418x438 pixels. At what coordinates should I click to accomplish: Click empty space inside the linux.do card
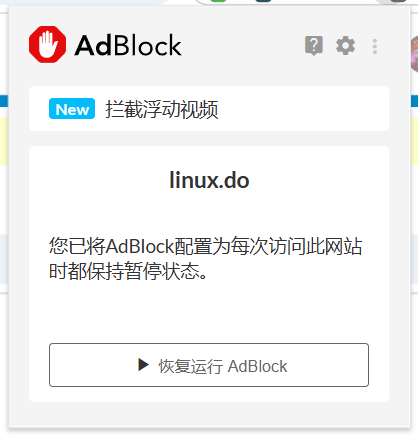[209, 313]
